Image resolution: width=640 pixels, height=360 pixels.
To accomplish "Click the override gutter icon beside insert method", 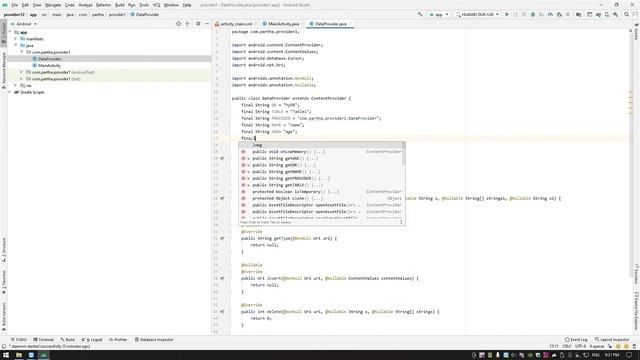I will [x=222, y=278].
